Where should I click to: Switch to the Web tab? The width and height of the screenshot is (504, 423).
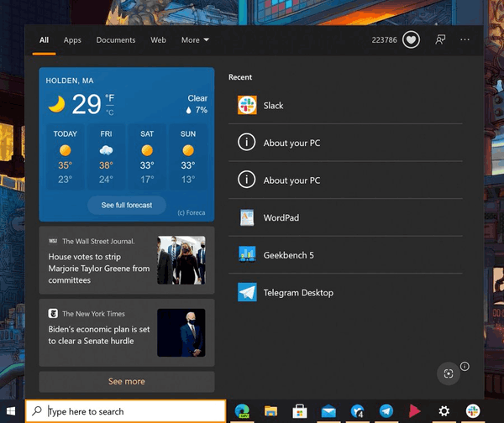[x=158, y=40]
